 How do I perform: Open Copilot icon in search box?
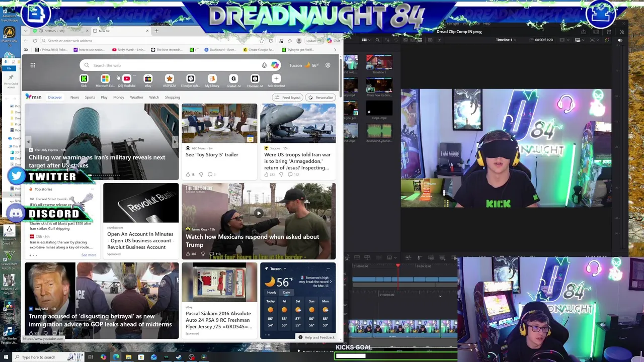[x=275, y=65]
